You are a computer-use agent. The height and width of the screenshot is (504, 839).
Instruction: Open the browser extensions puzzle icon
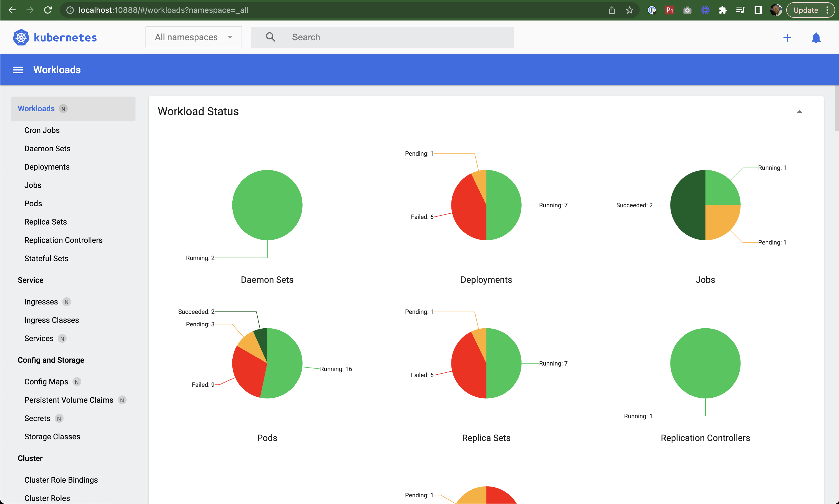coord(723,10)
